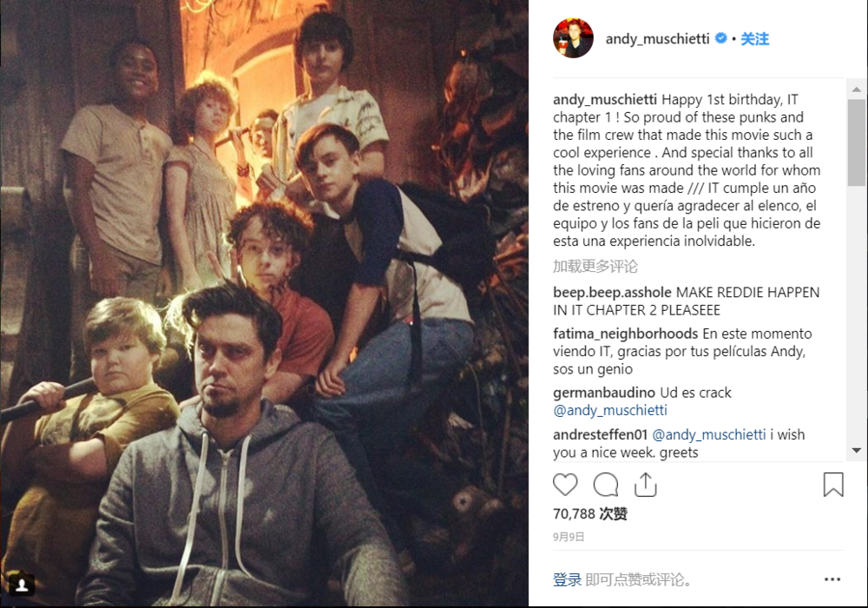Open fatima_neighborhoods' profile
868x608 pixels.
point(625,334)
